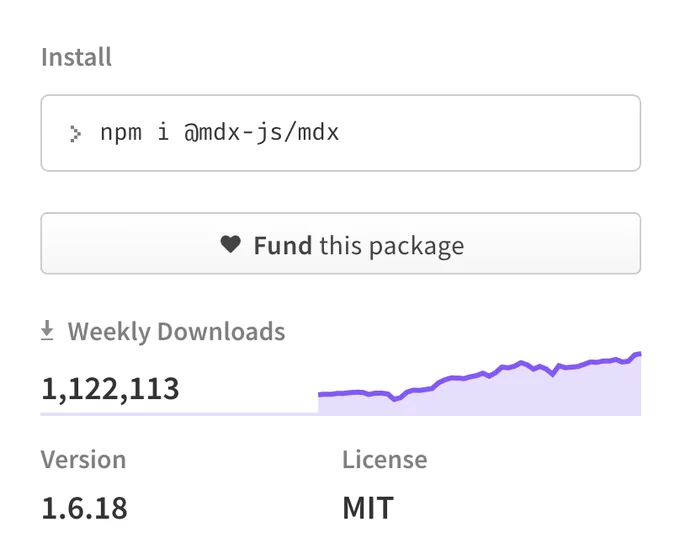Select the 1,122,113 downloads count
Image resolution: width=680 pixels, height=549 pixels.
[x=110, y=389]
